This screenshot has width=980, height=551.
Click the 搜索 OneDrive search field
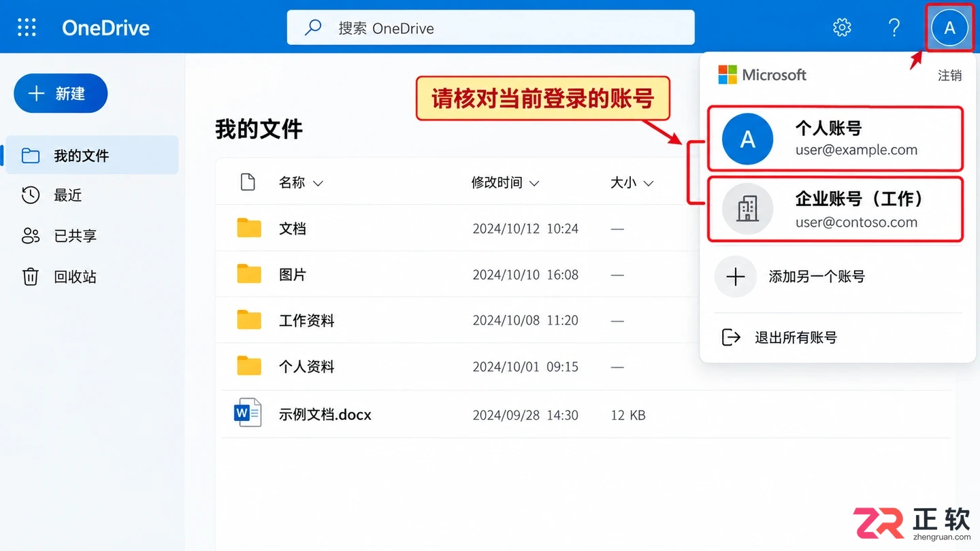click(x=491, y=28)
